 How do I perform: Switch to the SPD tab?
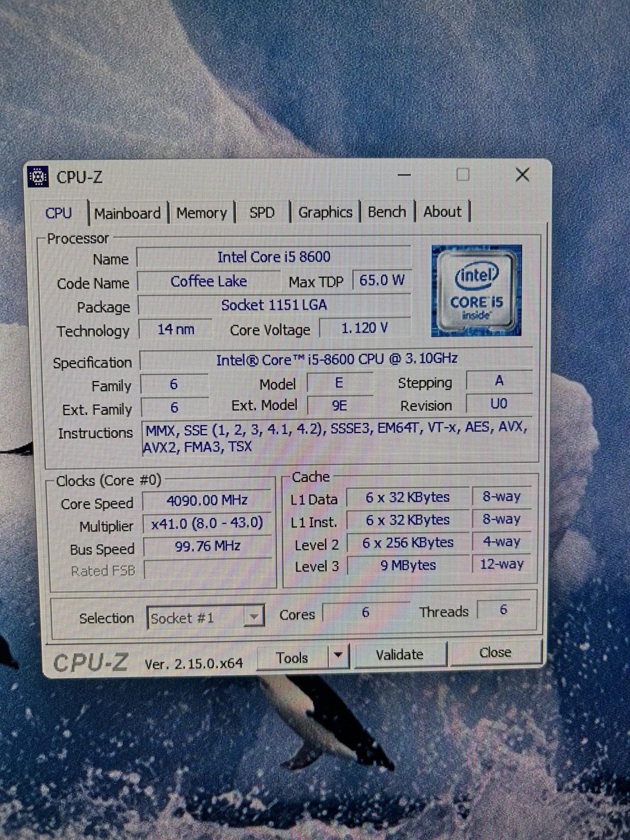[262, 213]
